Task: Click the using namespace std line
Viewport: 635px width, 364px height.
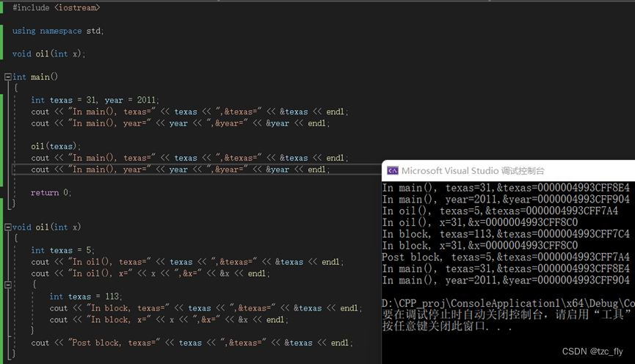Action: click(58, 31)
